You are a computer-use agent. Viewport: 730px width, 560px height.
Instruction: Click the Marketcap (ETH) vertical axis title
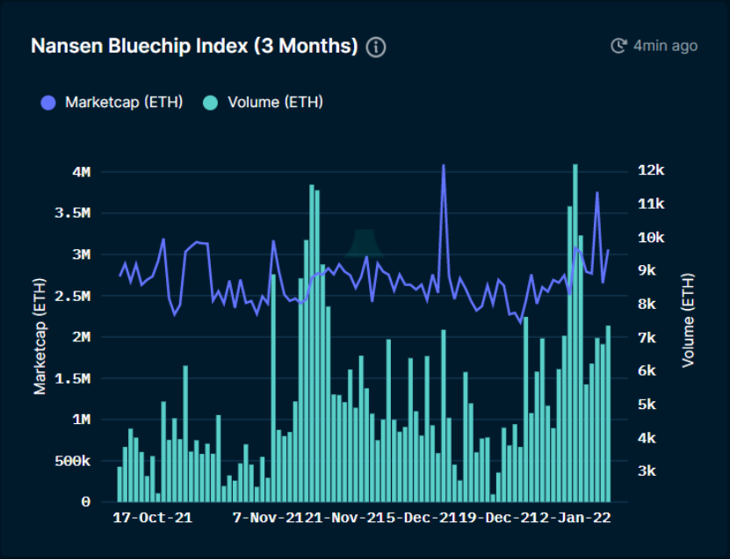pyautogui.click(x=40, y=336)
